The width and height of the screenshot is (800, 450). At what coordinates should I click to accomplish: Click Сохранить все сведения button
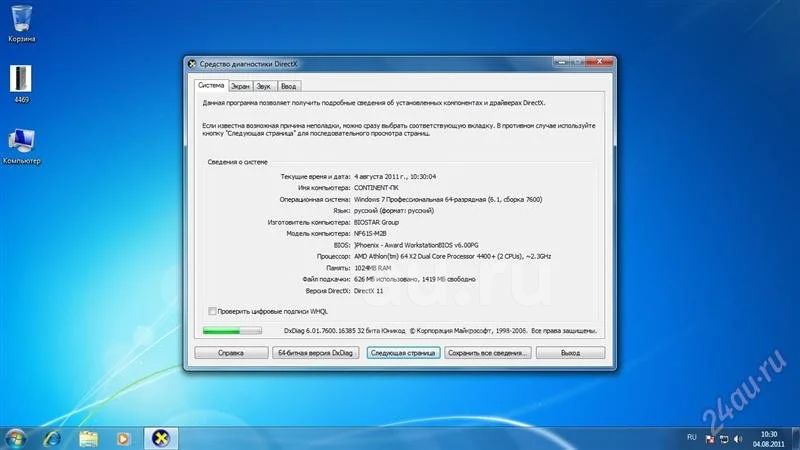click(x=487, y=353)
